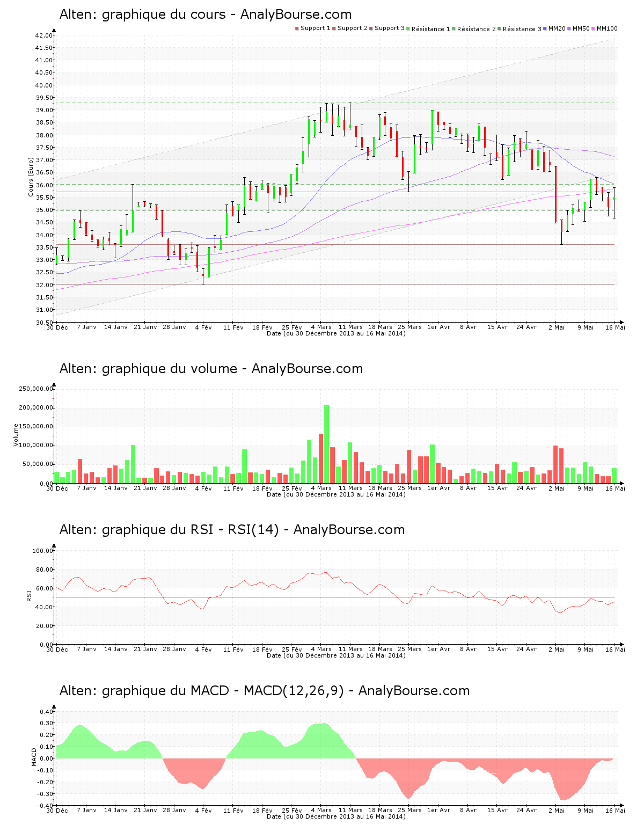Click the 39.50 tick on the price axis
Screen dimensions: 644x832
45,98
